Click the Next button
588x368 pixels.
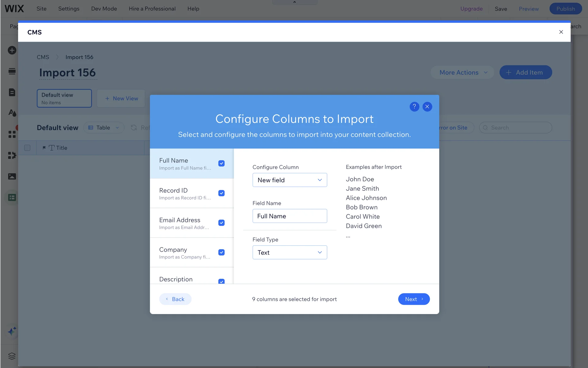pos(413,299)
